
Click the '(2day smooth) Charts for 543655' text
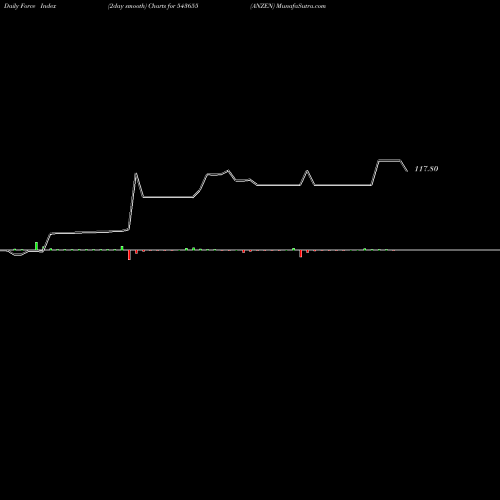pos(153,6)
